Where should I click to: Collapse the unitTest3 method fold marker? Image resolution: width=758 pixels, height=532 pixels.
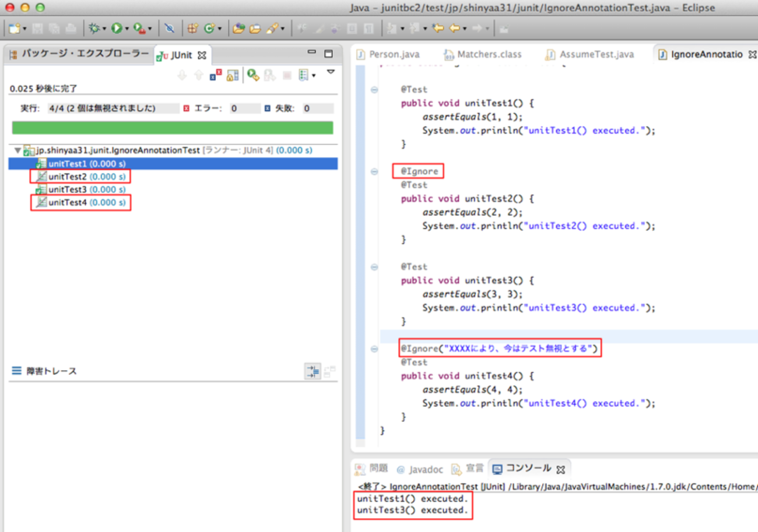(374, 267)
